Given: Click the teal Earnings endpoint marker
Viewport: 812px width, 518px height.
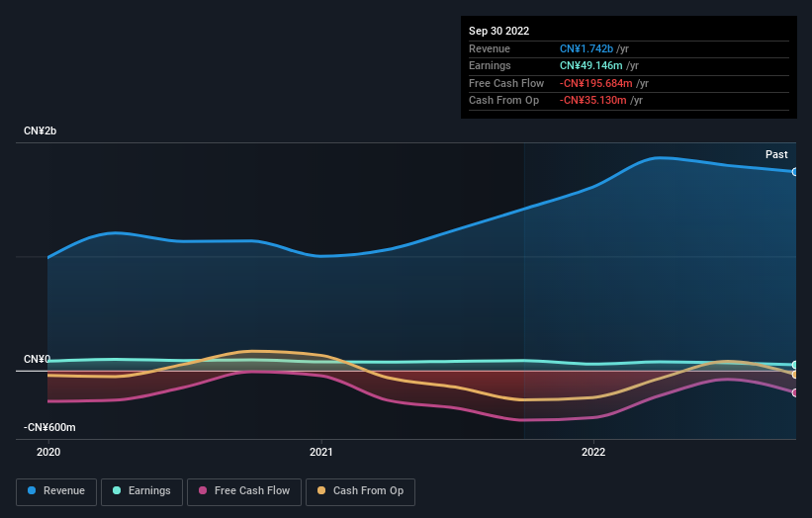Looking at the screenshot, I should point(795,365).
